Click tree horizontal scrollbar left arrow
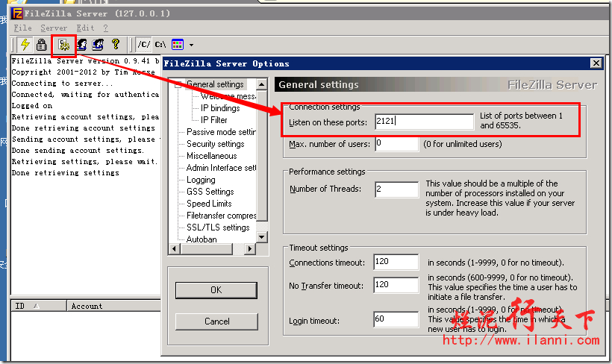The image size is (612, 364). pyautogui.click(x=174, y=248)
